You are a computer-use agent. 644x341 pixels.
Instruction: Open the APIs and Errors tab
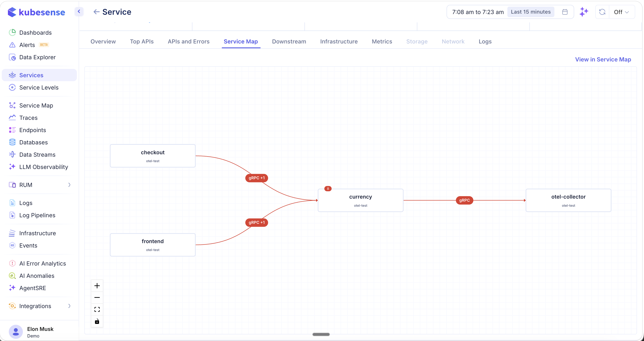[x=188, y=41]
